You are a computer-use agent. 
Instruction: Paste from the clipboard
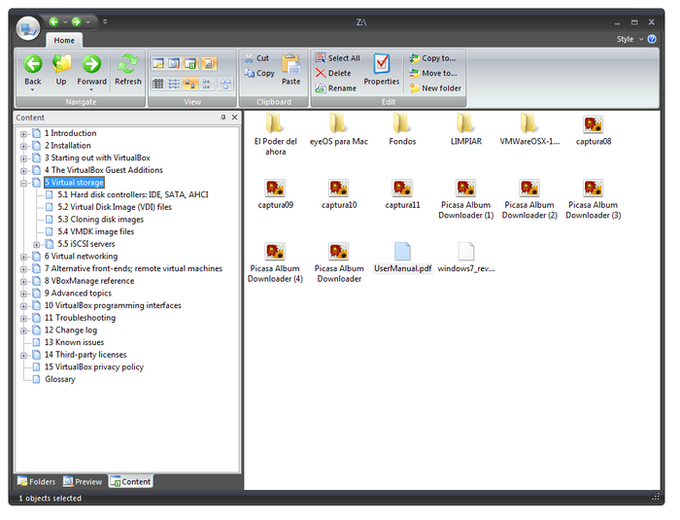pos(291,69)
